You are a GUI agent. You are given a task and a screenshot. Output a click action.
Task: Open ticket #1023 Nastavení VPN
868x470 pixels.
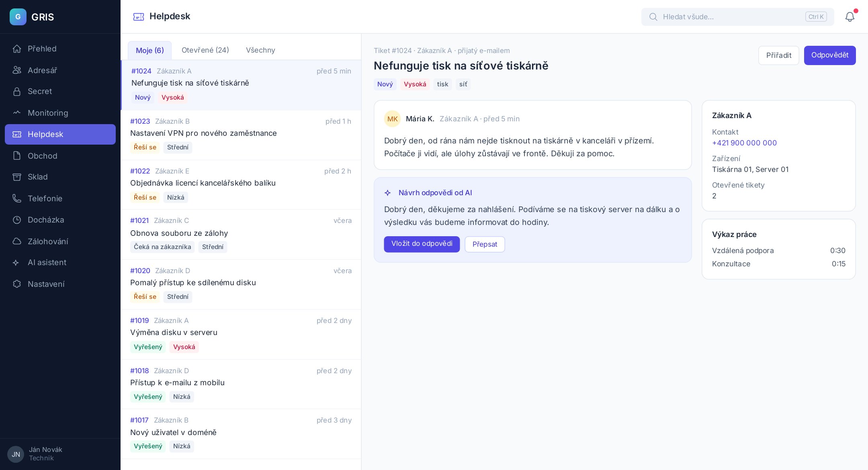(241, 135)
